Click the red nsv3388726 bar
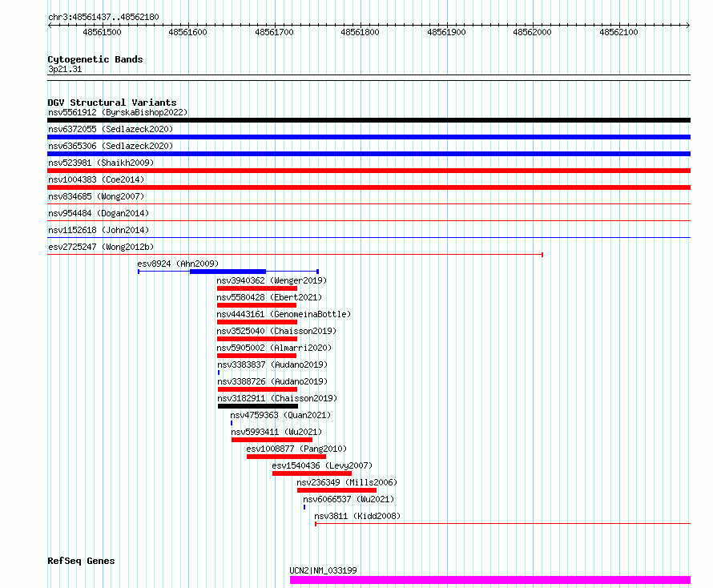Image resolution: width=713 pixels, height=588 pixels. 257,389
